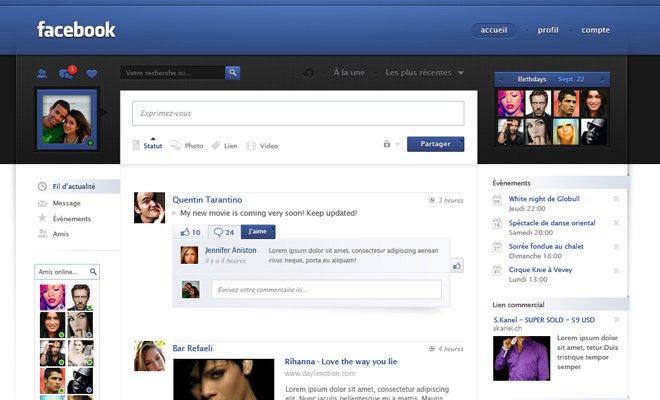
Task: Click the Rihanna video thumbnail
Action: coord(224,379)
